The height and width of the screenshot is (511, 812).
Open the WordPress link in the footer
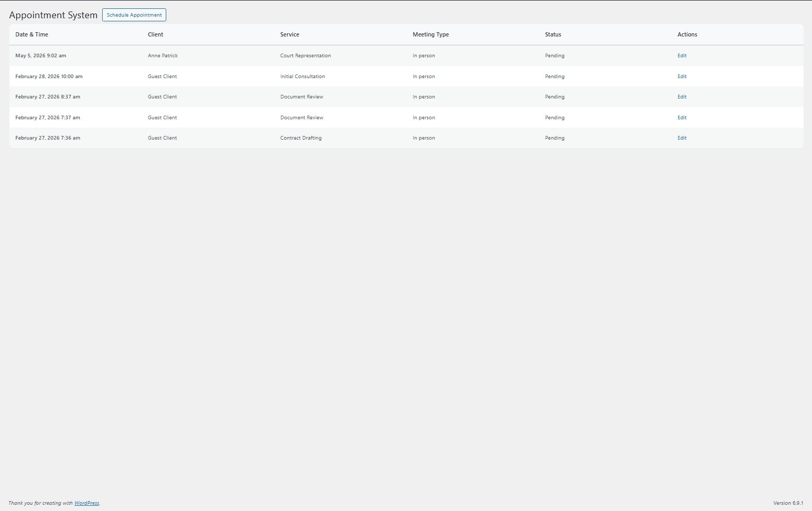pyautogui.click(x=87, y=503)
